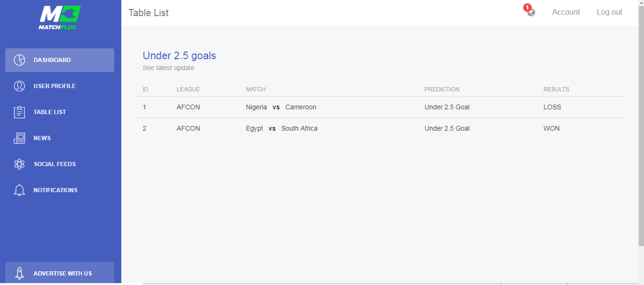Image resolution: width=644 pixels, height=285 pixels.
Task: Select the Egypt vs South Africa row
Action: [x=379, y=128]
